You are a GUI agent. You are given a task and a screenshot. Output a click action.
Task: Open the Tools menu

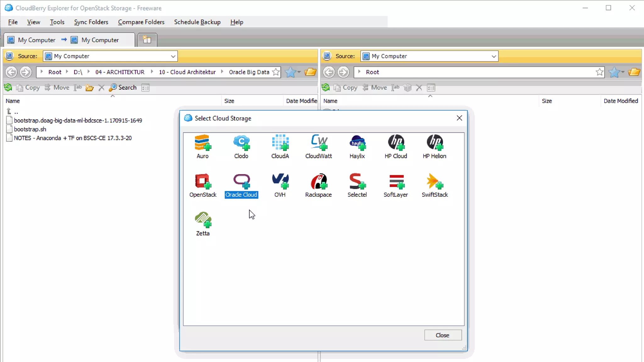57,22
